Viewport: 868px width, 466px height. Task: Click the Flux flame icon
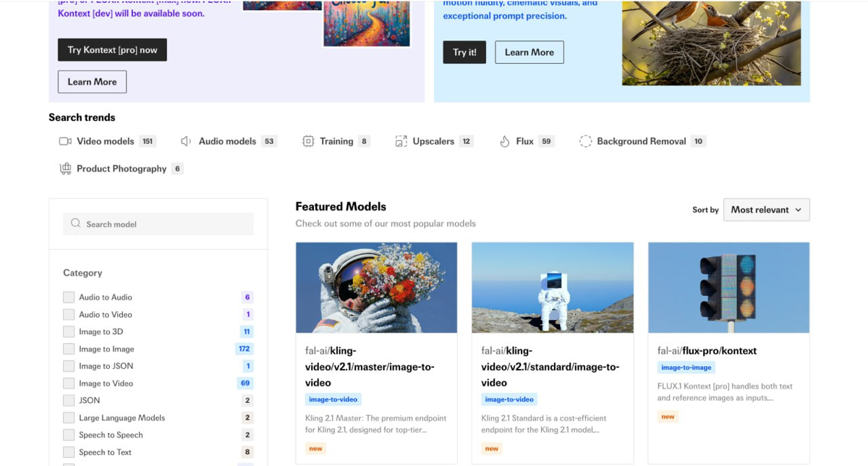[505, 141]
